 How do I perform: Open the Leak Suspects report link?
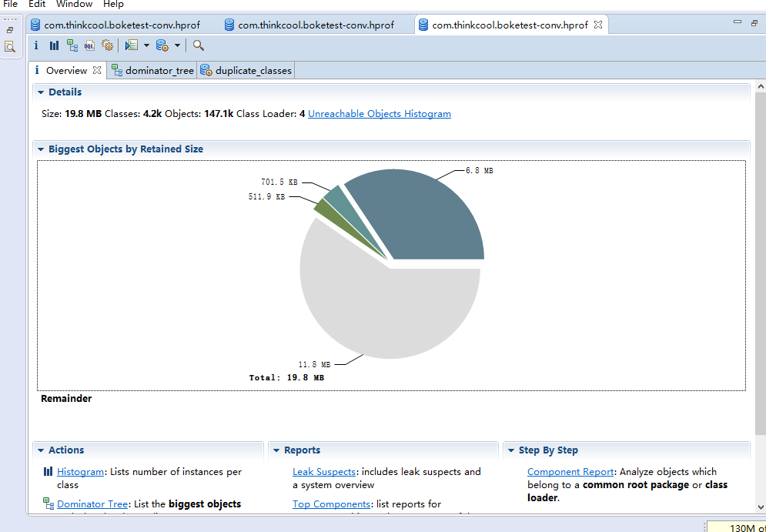pyautogui.click(x=324, y=472)
